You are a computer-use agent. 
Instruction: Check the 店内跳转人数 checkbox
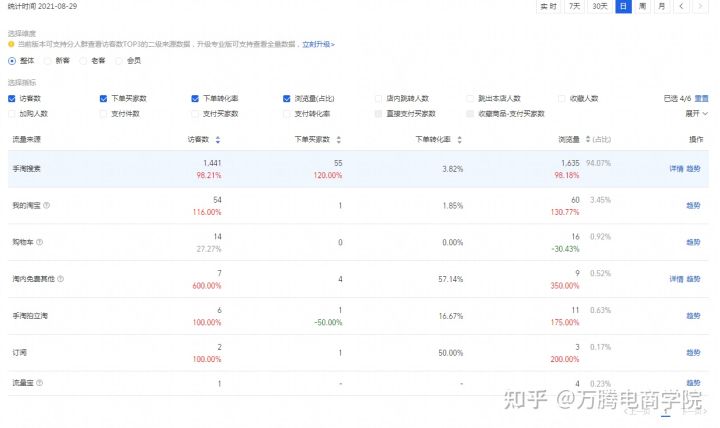pos(378,98)
